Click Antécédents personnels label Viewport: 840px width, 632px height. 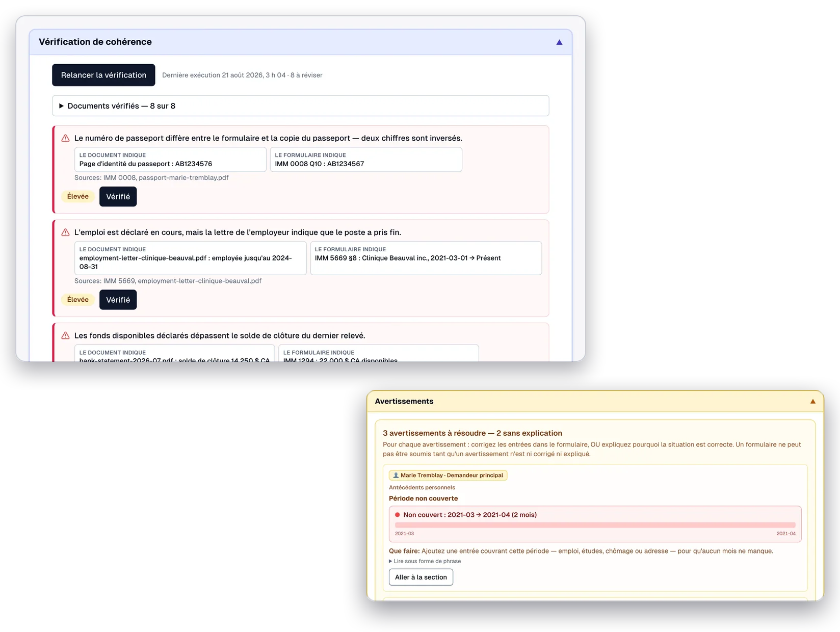[x=422, y=487]
